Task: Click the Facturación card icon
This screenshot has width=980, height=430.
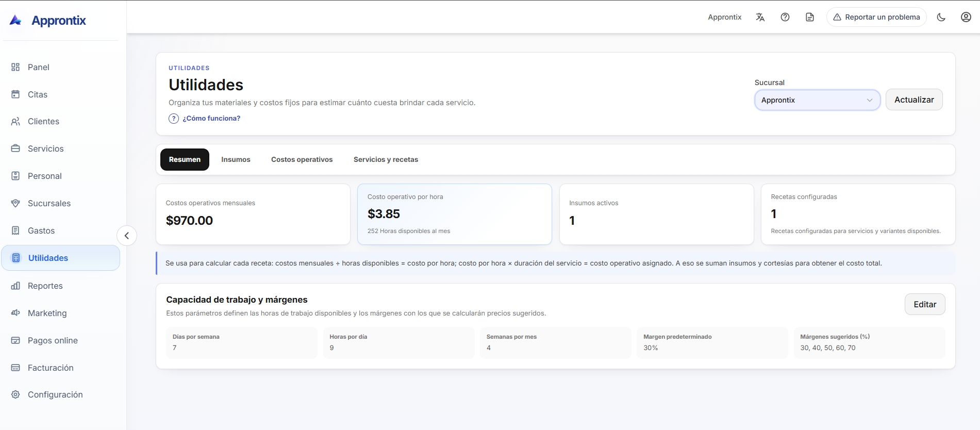Action: tap(15, 368)
